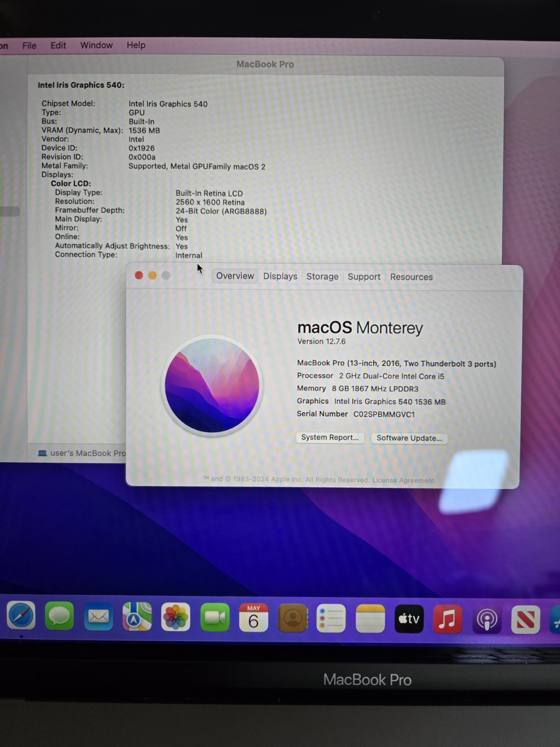
Task: Click the Connection Type value Internal
Action: point(189,255)
